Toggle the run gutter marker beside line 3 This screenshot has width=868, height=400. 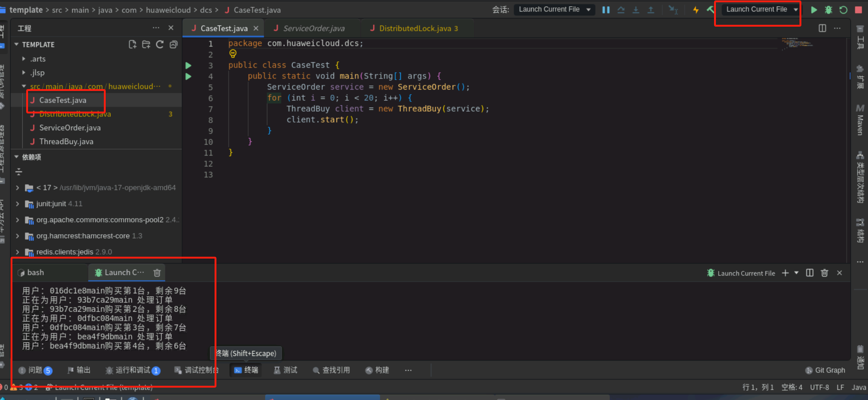click(188, 65)
